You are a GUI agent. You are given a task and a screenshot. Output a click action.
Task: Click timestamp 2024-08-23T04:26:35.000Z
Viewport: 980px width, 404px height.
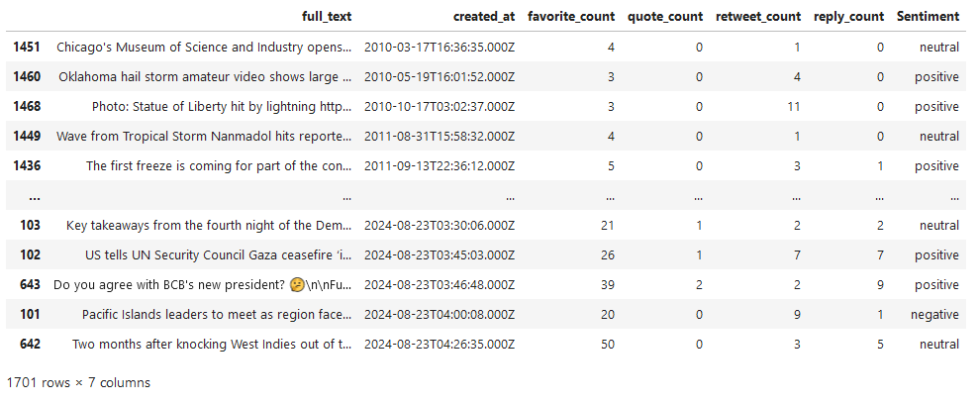pos(440,344)
